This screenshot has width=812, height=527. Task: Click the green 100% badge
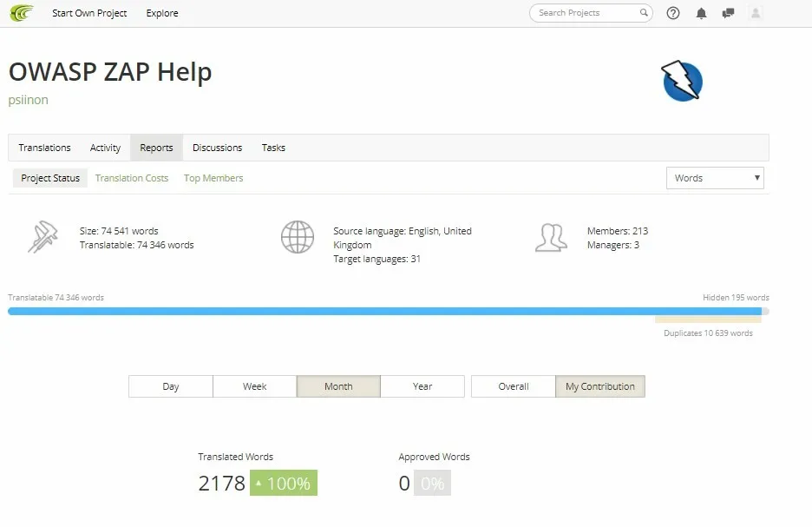[284, 483]
